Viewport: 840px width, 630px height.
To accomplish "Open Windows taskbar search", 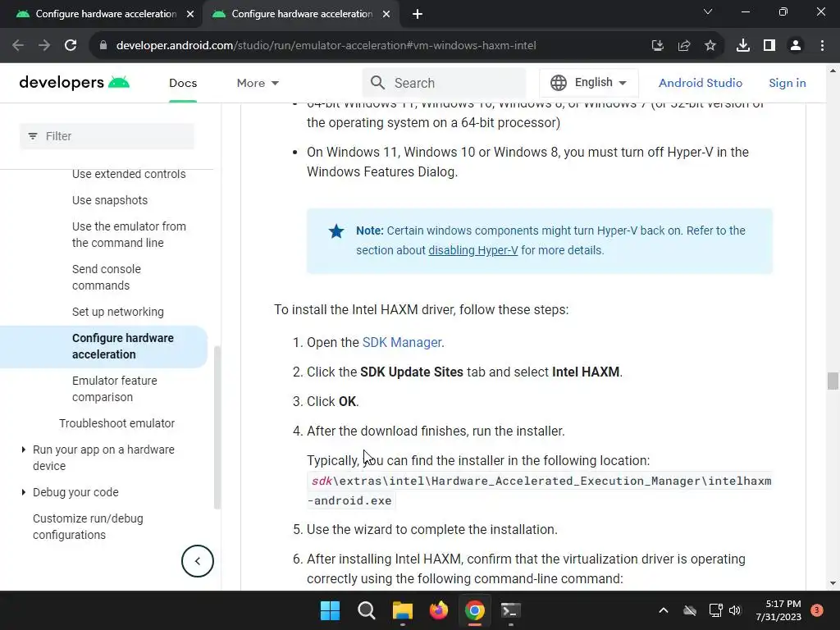I will coord(367,610).
